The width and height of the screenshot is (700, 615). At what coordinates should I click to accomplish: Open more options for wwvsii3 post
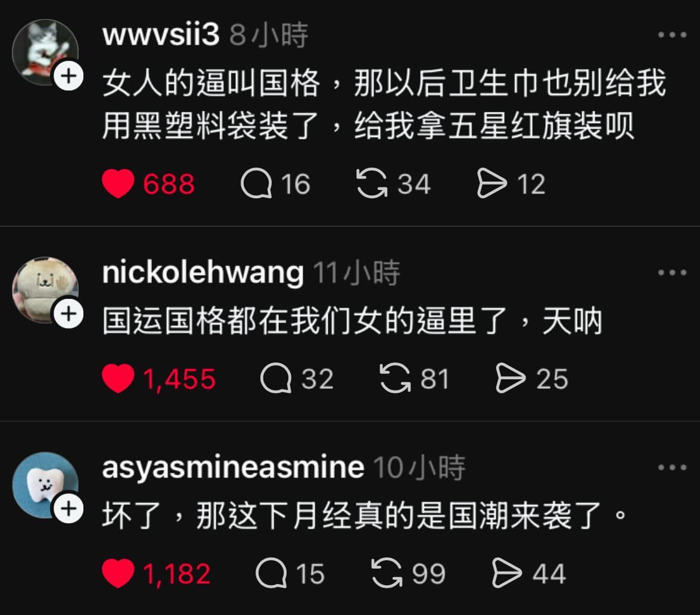672,35
